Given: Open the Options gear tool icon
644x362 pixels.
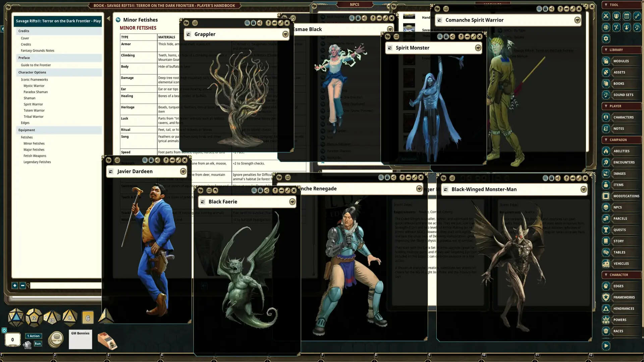Looking at the screenshot, I should pyautogui.click(x=606, y=39).
